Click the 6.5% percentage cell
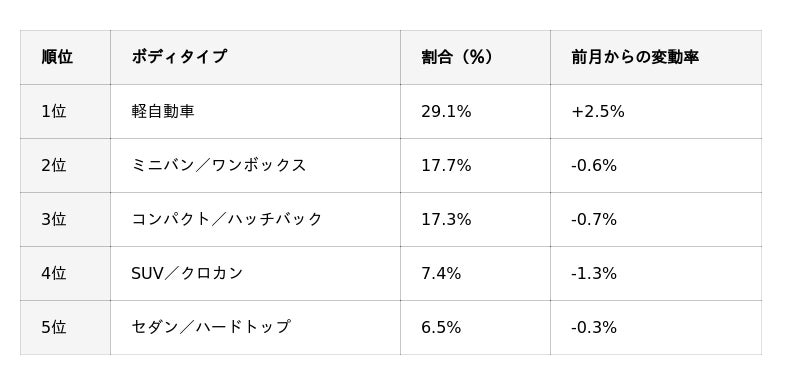 tap(475, 327)
